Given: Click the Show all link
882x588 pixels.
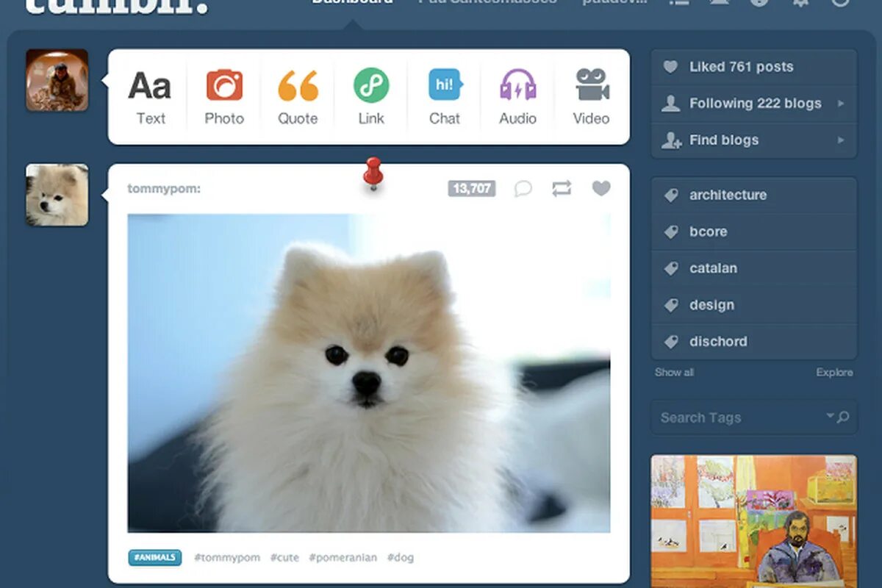Looking at the screenshot, I should pyautogui.click(x=673, y=372).
